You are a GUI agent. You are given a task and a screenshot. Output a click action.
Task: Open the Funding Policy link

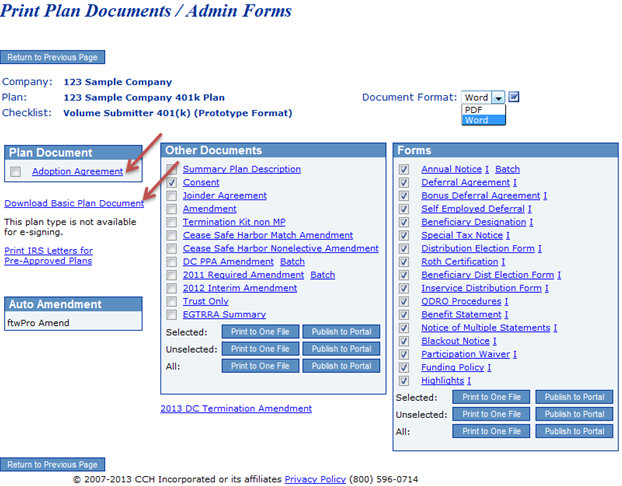[453, 367]
